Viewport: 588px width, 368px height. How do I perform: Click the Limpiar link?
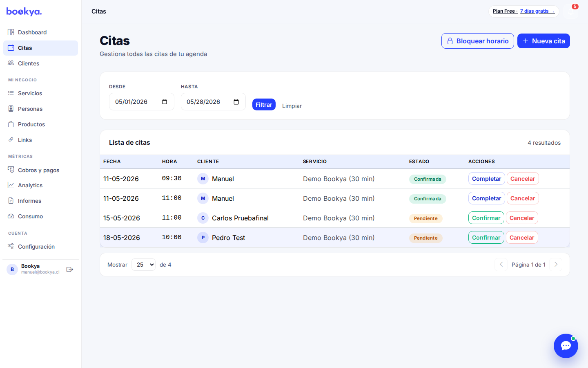pos(292,106)
